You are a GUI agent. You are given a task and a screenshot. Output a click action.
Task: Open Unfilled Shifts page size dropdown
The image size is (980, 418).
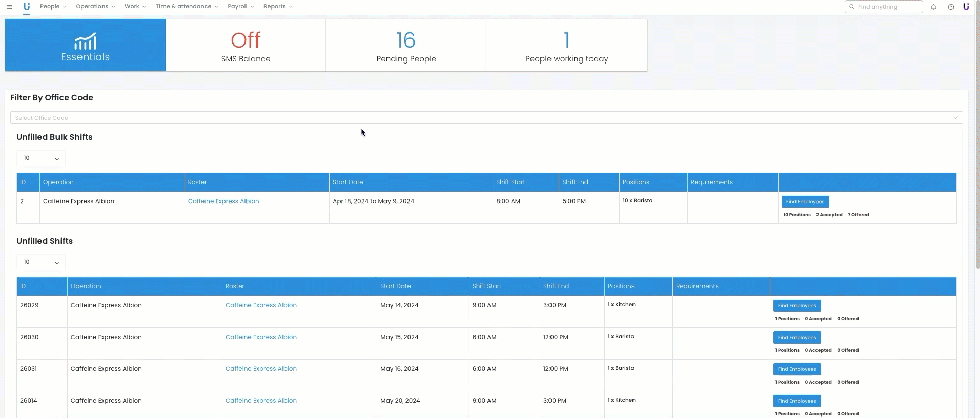tap(41, 262)
